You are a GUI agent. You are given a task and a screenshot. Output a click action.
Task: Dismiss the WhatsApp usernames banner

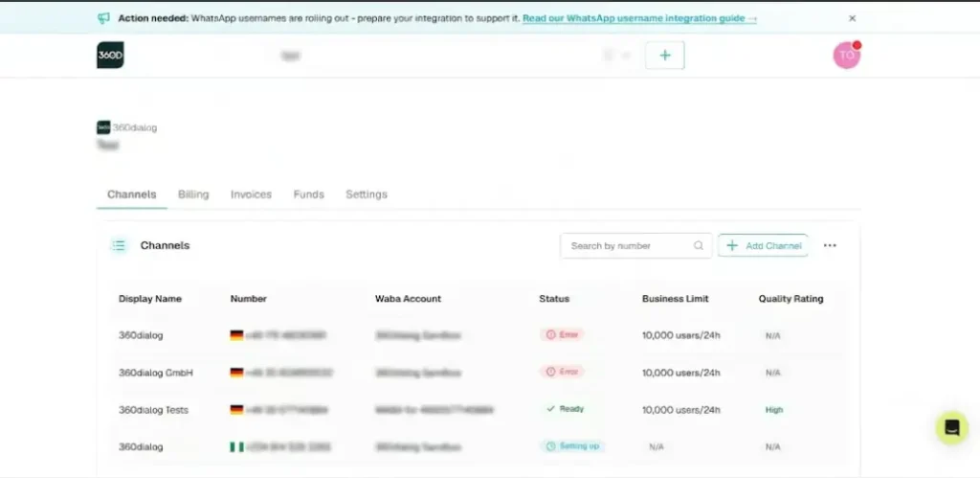click(x=852, y=18)
